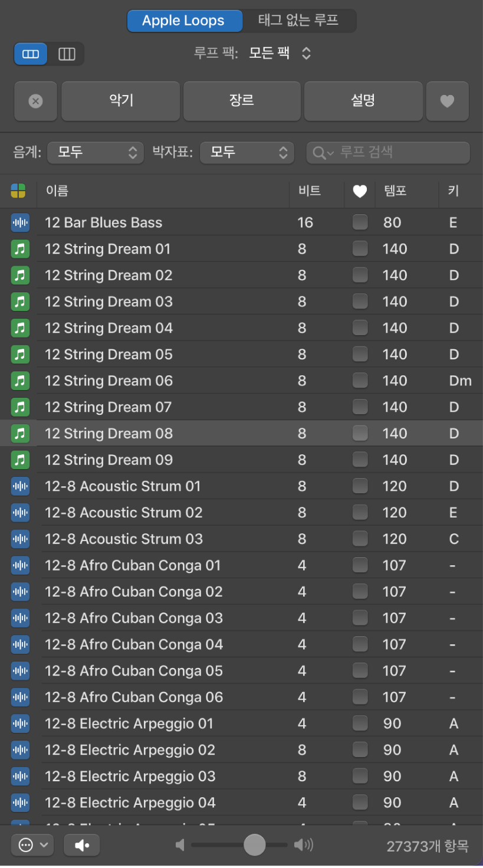Viewport: 483px width, 868px height.
Task: Click green MIDI icon for 12 String Dream 06
Action: pos(21,381)
